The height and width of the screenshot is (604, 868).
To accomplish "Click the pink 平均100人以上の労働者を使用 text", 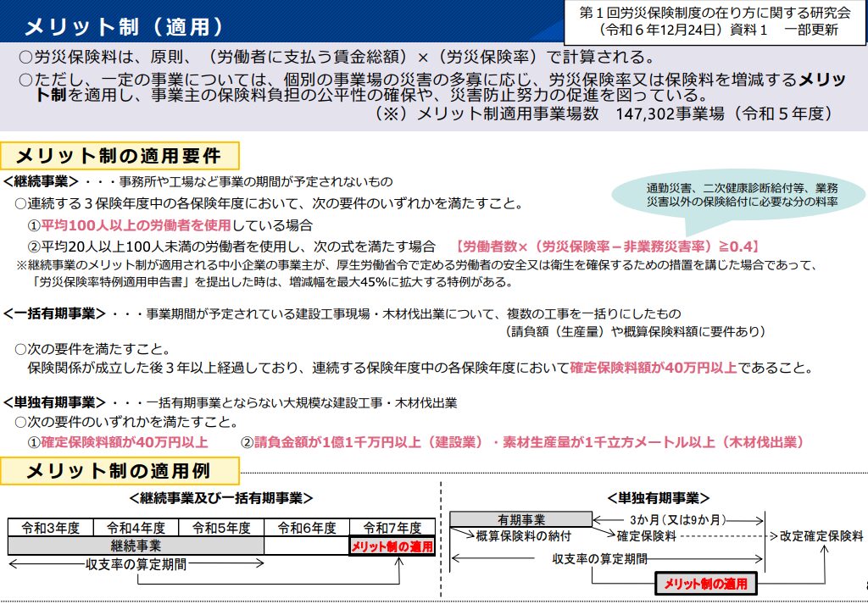I will 136,225.
